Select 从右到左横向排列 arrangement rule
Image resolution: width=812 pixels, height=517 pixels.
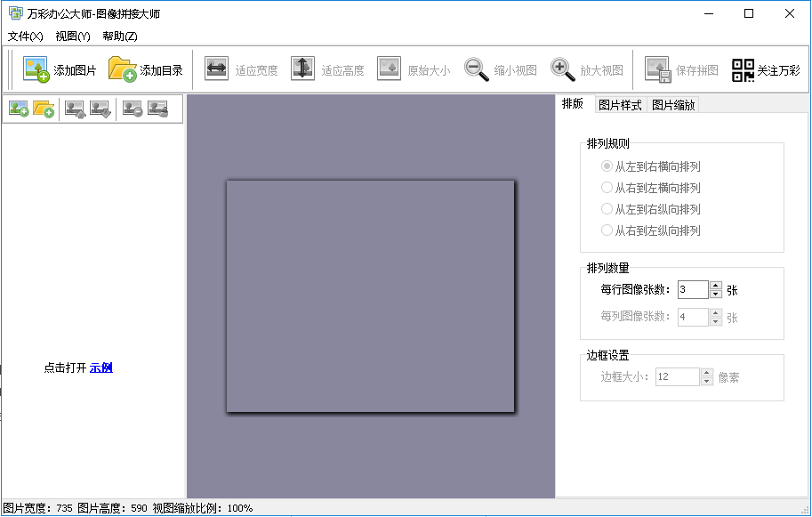point(607,187)
